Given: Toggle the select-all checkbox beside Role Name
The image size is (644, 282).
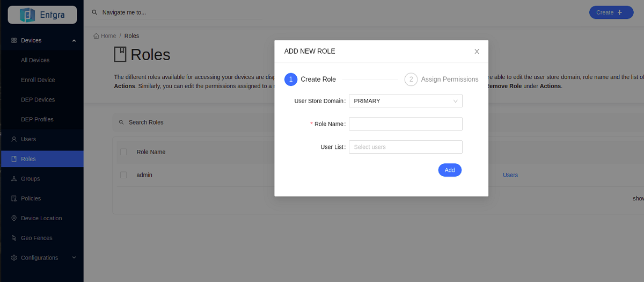Looking at the screenshot, I should 123,152.
